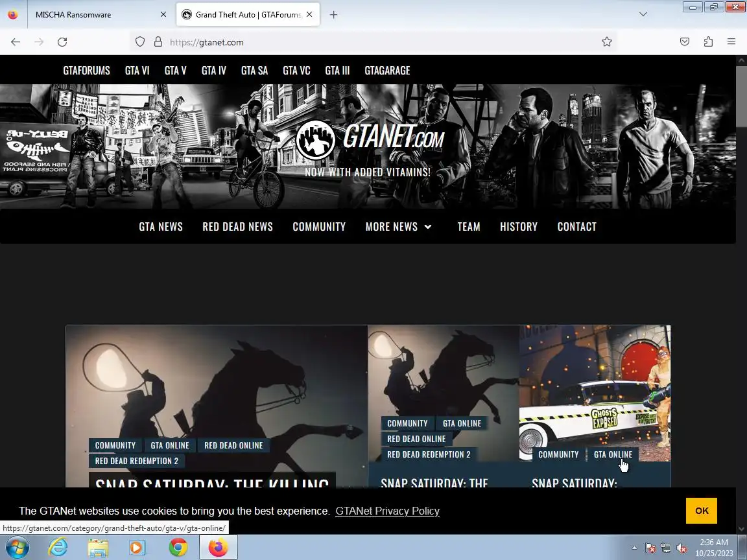Open Firefox View icon at tab strip start
Image resolution: width=747 pixels, height=560 pixels.
[x=13, y=14]
